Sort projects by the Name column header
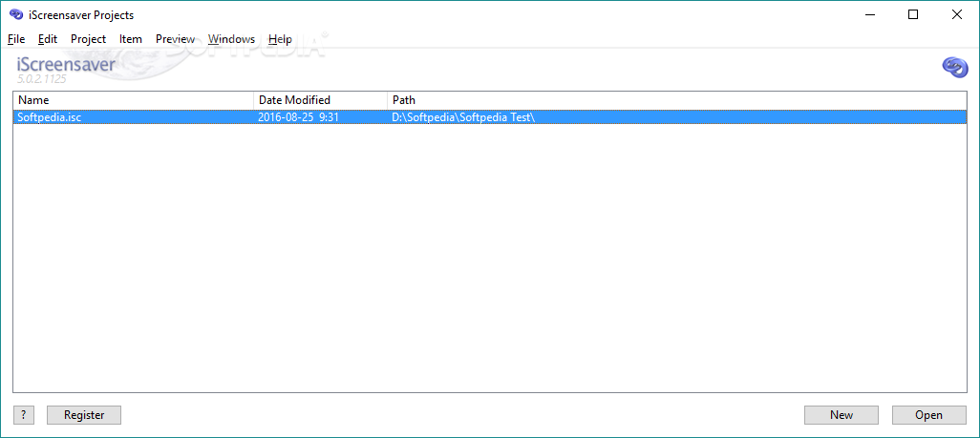 (x=133, y=100)
